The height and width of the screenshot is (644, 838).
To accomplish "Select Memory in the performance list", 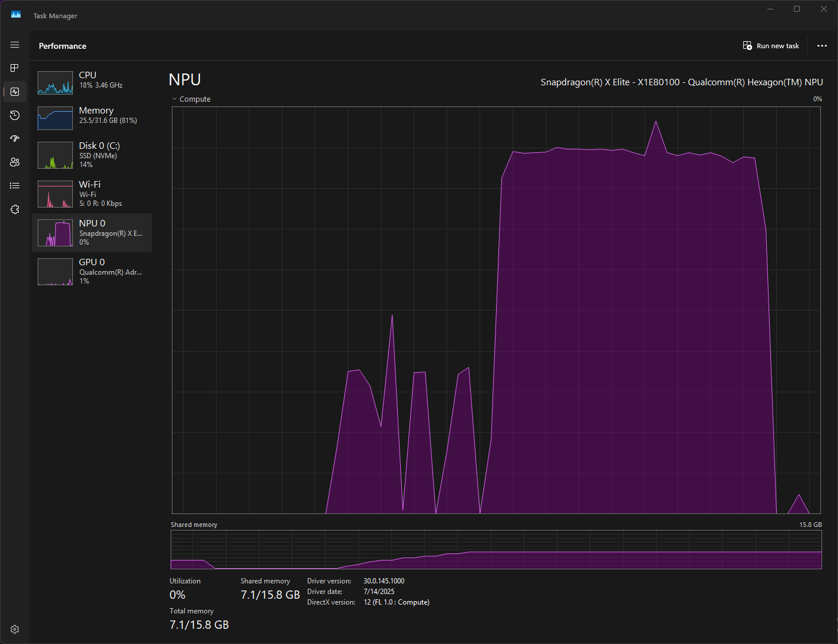I will click(91, 117).
